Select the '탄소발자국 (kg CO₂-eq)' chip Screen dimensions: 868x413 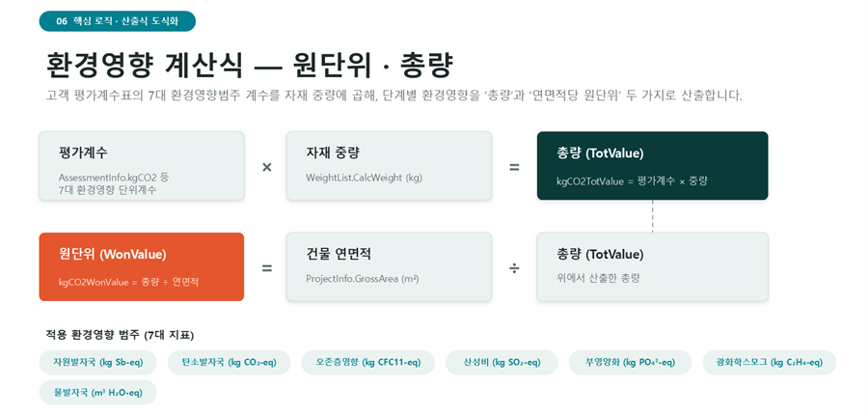230,363
